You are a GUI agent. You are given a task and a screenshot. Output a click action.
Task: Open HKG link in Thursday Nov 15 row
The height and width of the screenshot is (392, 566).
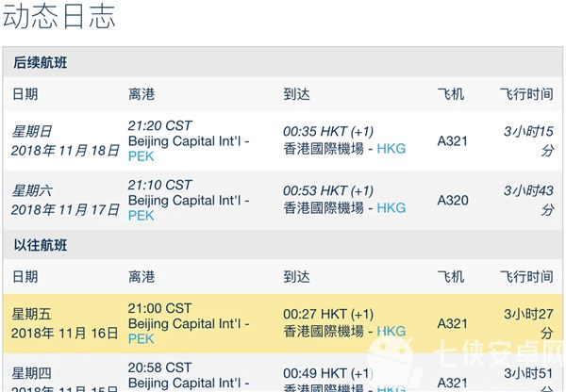pos(391,388)
